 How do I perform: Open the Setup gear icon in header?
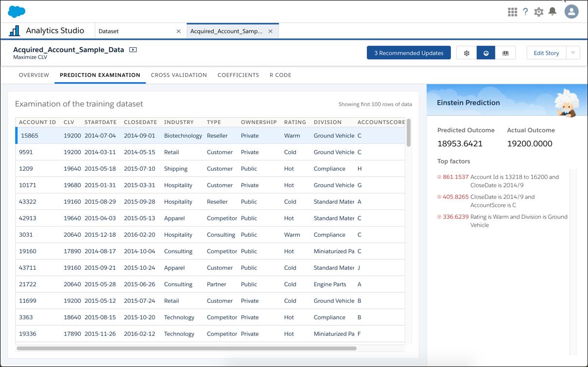538,12
